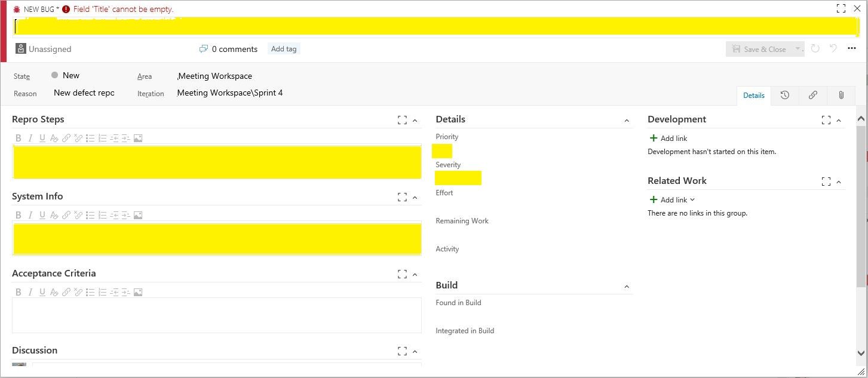The width and height of the screenshot is (868, 378).
Task: Open the Details tab
Action: click(x=753, y=96)
